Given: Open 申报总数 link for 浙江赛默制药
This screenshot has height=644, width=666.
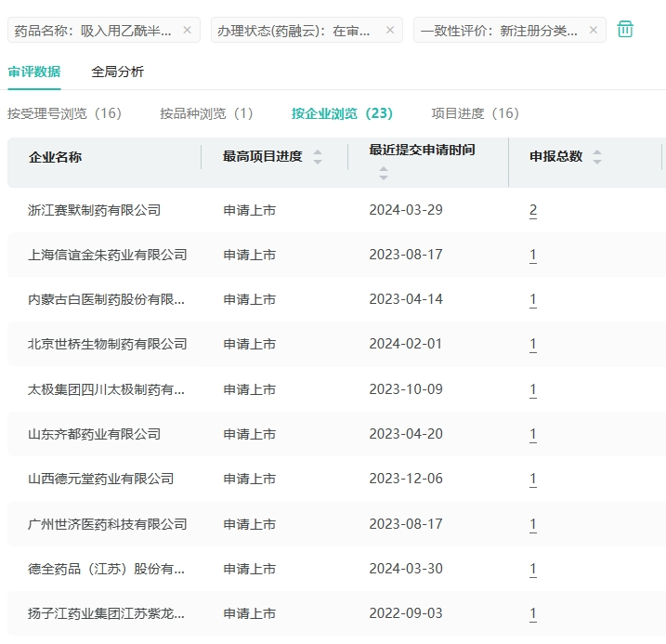Looking at the screenshot, I should pos(533,210).
